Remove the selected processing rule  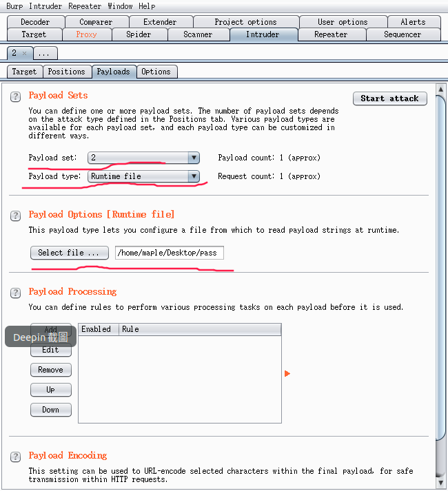click(51, 370)
